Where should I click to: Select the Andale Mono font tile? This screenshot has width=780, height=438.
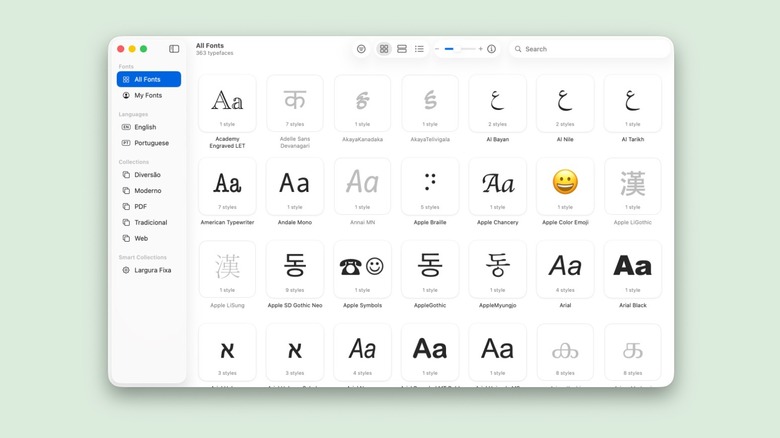pyautogui.click(x=295, y=187)
